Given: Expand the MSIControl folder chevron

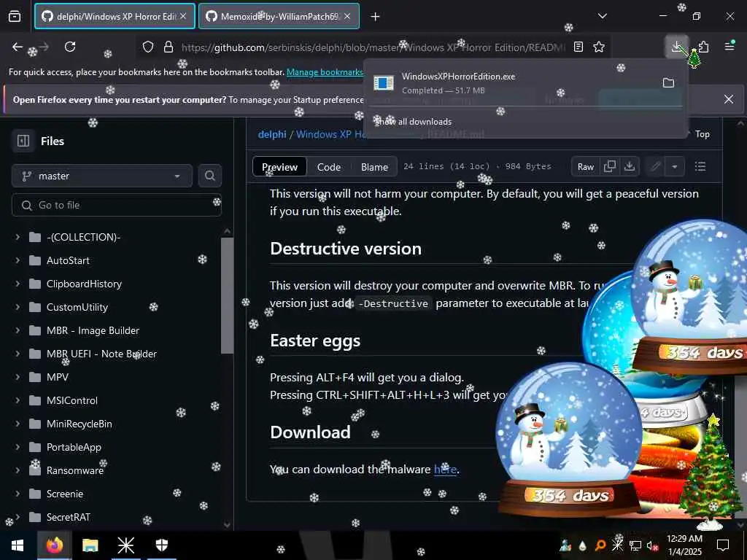Looking at the screenshot, I should click(18, 400).
